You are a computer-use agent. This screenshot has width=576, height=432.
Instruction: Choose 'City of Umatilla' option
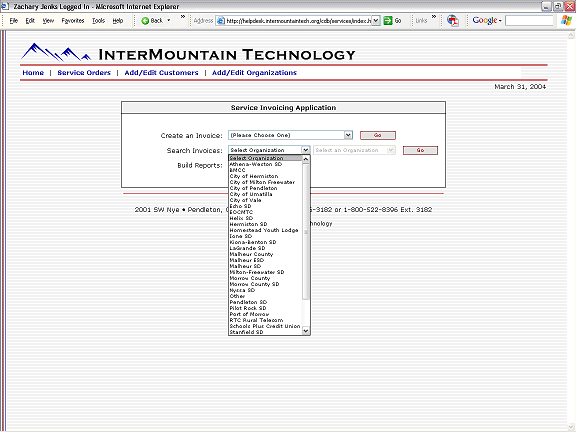point(265,194)
